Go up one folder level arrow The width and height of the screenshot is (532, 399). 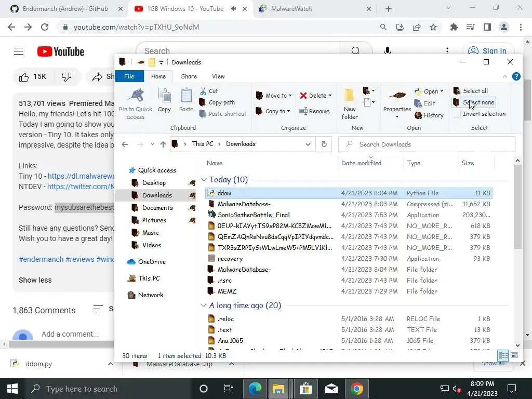[163, 144]
